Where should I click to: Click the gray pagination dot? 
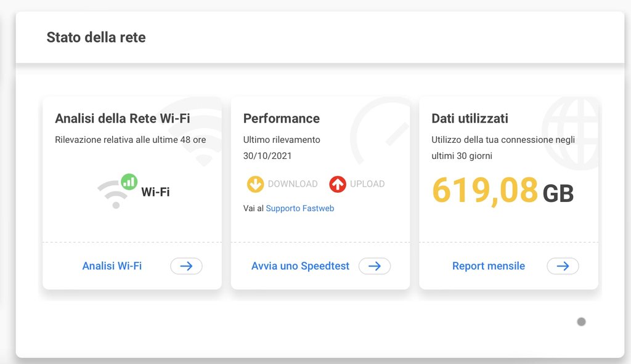pyautogui.click(x=581, y=322)
